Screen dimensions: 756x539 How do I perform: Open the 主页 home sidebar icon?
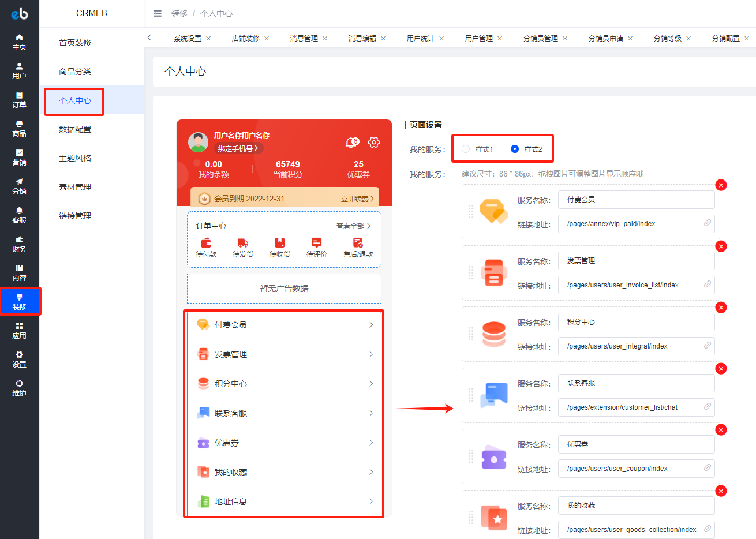[x=19, y=42]
